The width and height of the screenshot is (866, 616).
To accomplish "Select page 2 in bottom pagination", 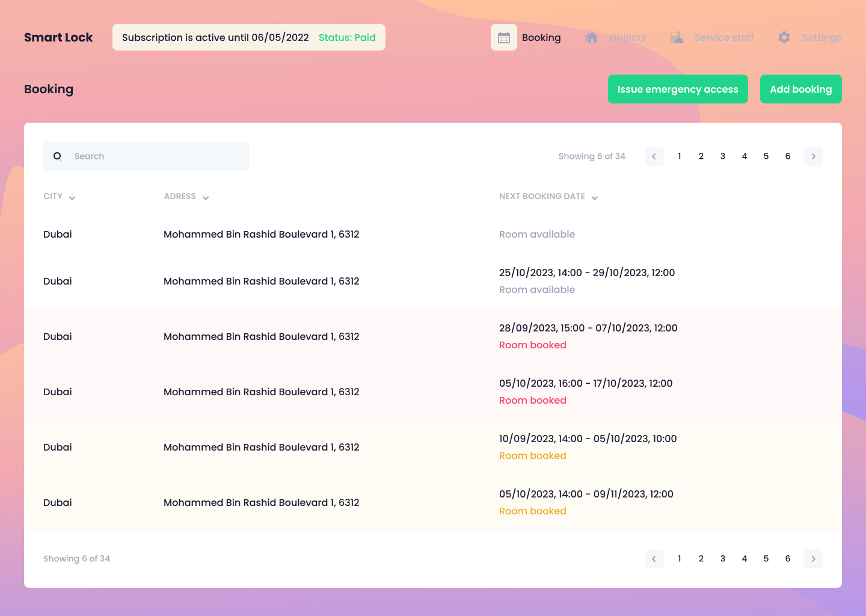I will coord(701,559).
